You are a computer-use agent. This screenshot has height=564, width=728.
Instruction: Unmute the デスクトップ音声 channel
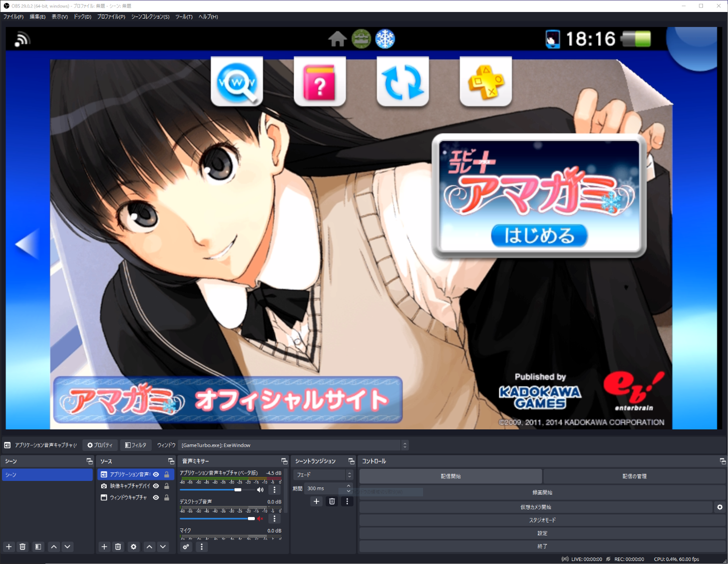click(x=260, y=518)
